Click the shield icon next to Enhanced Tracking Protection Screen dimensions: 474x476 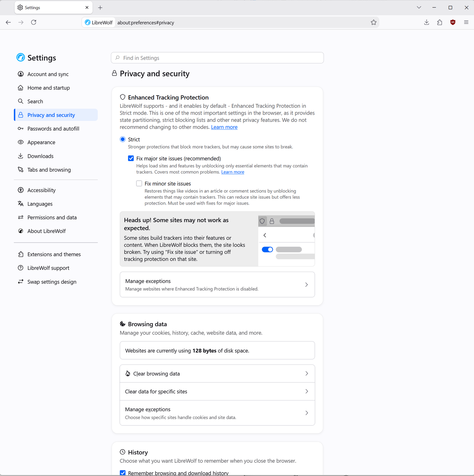(x=123, y=97)
